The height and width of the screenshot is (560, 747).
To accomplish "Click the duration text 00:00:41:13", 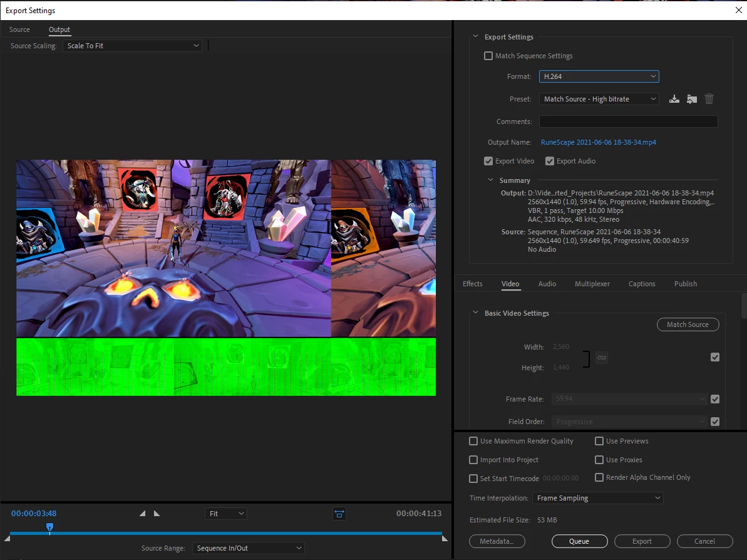I will [x=419, y=514].
